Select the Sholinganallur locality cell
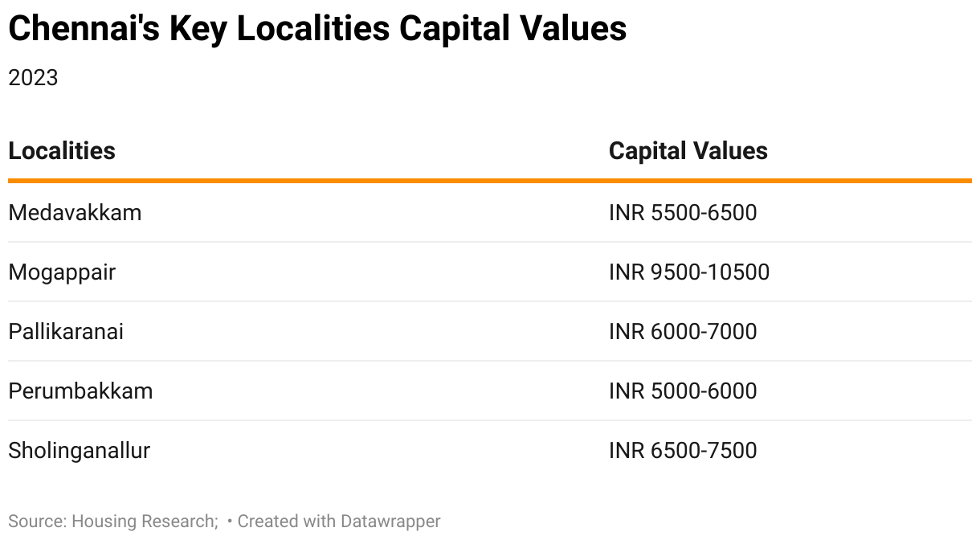 tap(79, 451)
